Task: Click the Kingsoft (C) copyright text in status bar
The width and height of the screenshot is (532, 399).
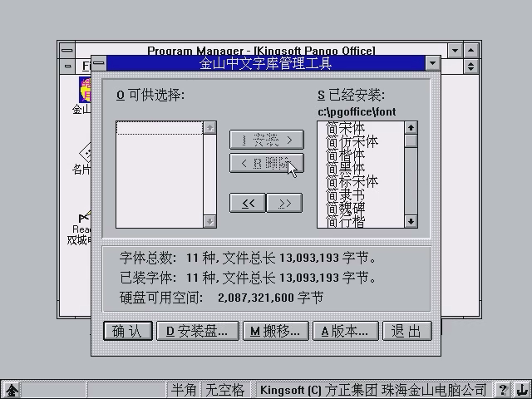Action: tap(373, 390)
